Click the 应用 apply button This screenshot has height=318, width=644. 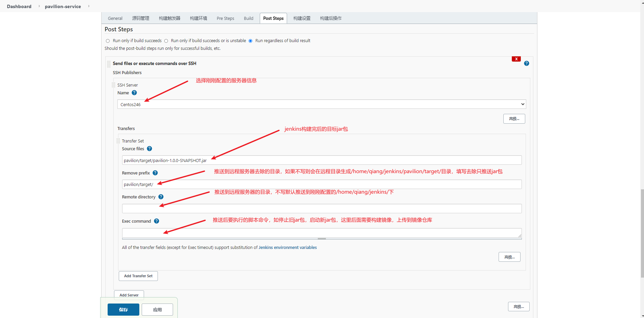[157, 310]
